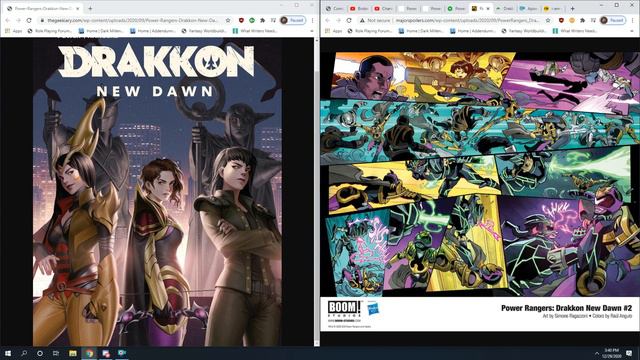The image size is (640, 360).
Task: Click the paused profile button in left window
Action: pyautogui.click(x=293, y=20)
